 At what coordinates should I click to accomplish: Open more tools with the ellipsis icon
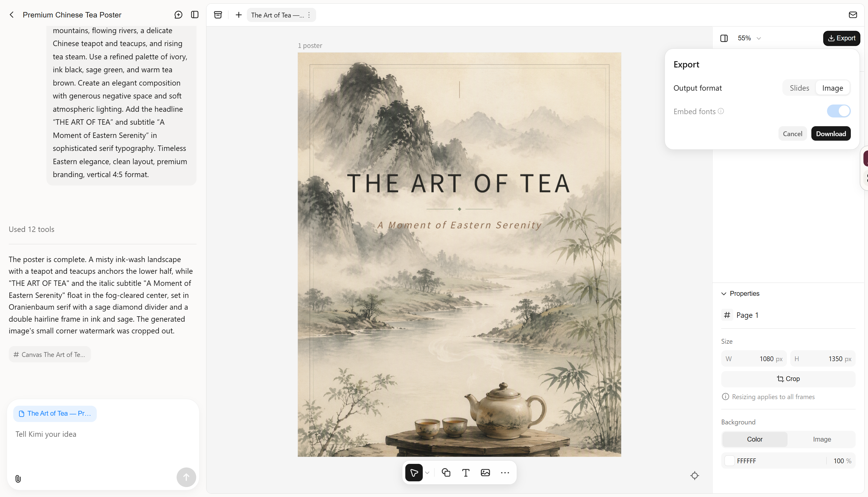pos(505,473)
